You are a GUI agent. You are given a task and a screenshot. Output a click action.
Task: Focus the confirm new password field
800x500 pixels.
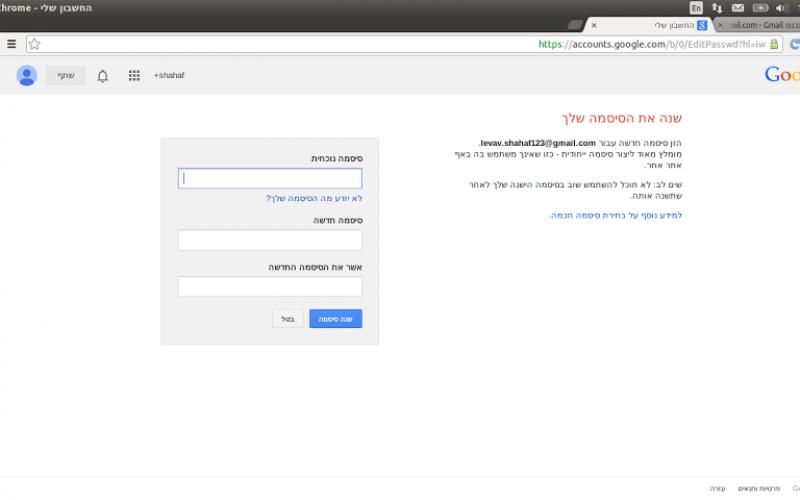(270, 287)
